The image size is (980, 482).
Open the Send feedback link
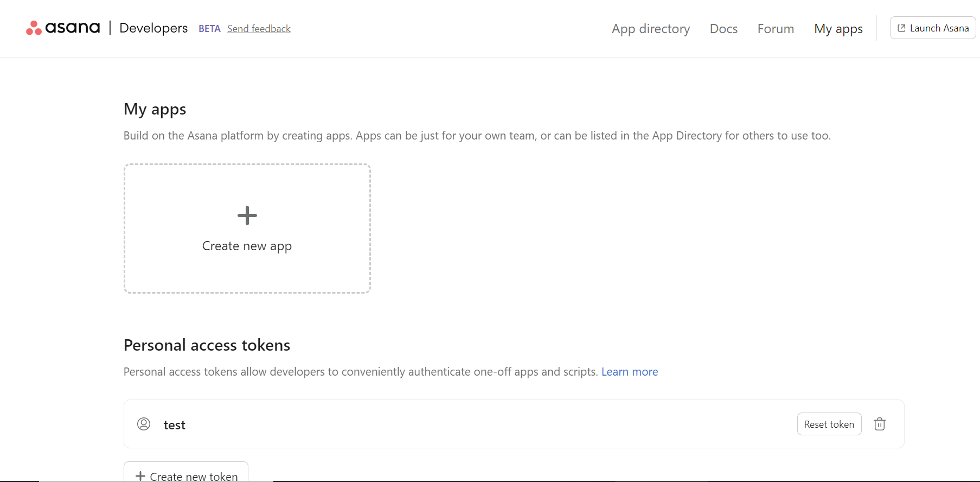[x=259, y=29]
